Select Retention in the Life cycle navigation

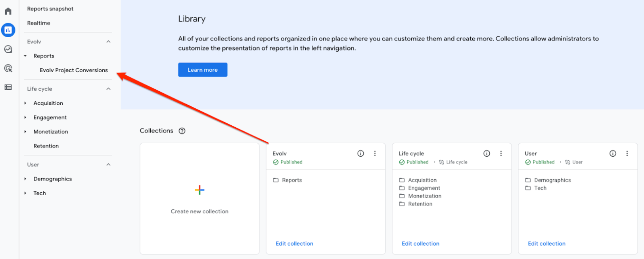point(46,146)
